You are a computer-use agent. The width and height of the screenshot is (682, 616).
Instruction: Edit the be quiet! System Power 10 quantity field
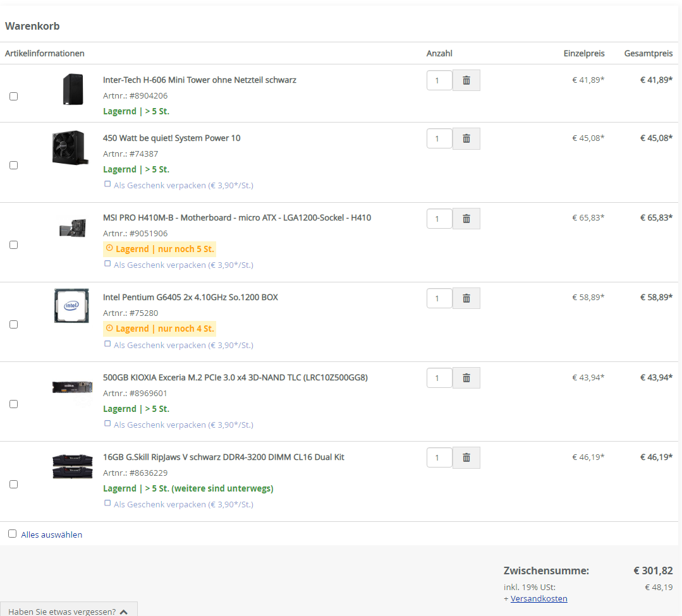tap(439, 138)
